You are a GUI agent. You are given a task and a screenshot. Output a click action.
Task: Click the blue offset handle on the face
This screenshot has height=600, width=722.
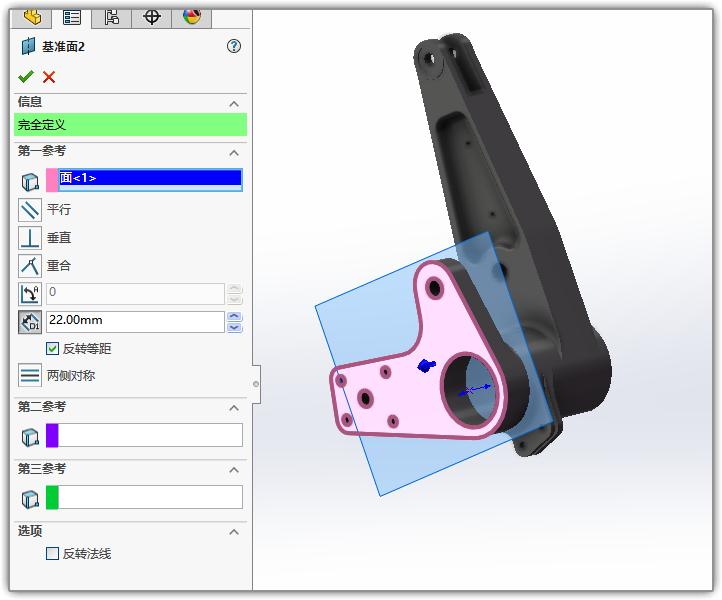coord(426,366)
